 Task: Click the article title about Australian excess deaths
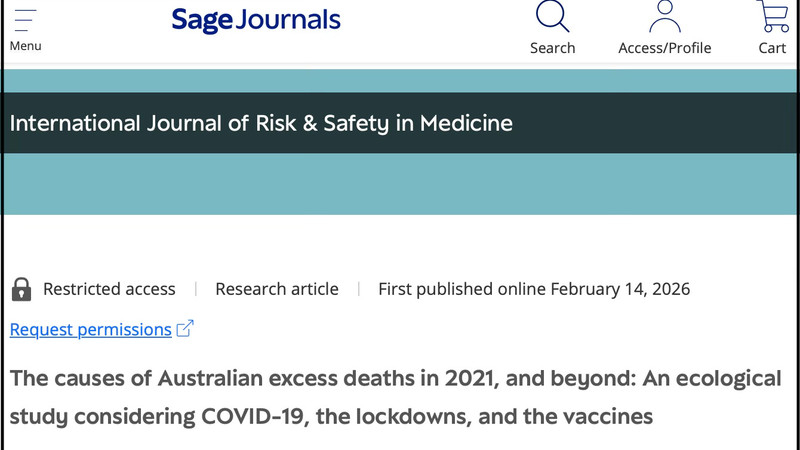[x=396, y=380]
